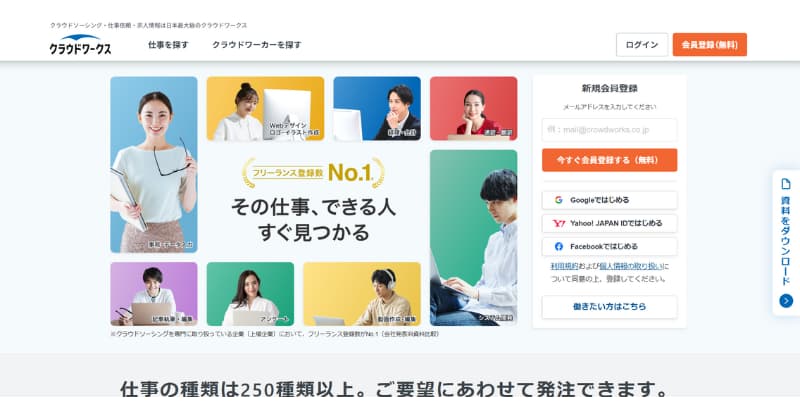This screenshot has width=800, height=419.
Task: Expand the 資料をダウンロード side tab
Action: [x=786, y=243]
